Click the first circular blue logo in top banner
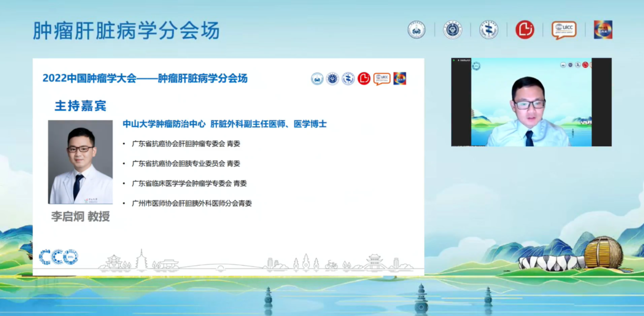644x316 pixels. point(416,30)
